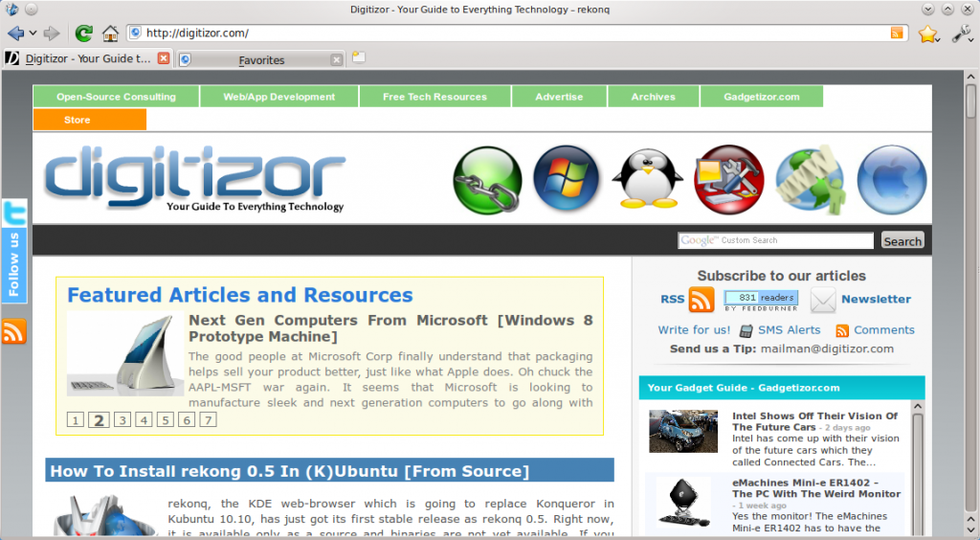Switch to the Favorites tab
Image resolution: width=980 pixels, height=540 pixels.
260,59
